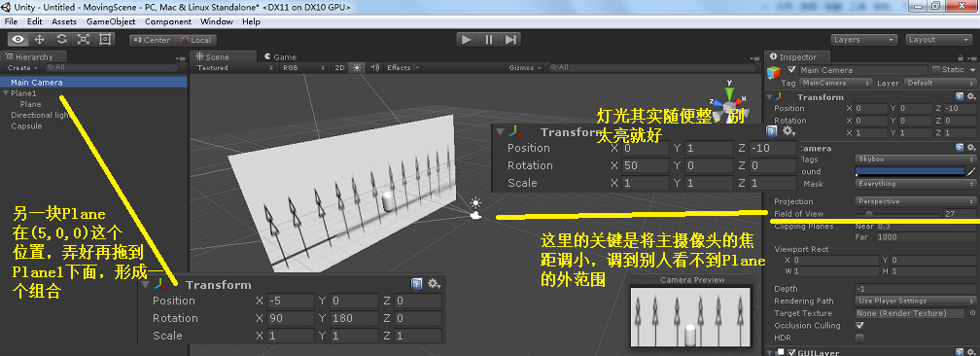Open Camera component help icon
The width and height of the screenshot is (980, 356).
pos(960,148)
